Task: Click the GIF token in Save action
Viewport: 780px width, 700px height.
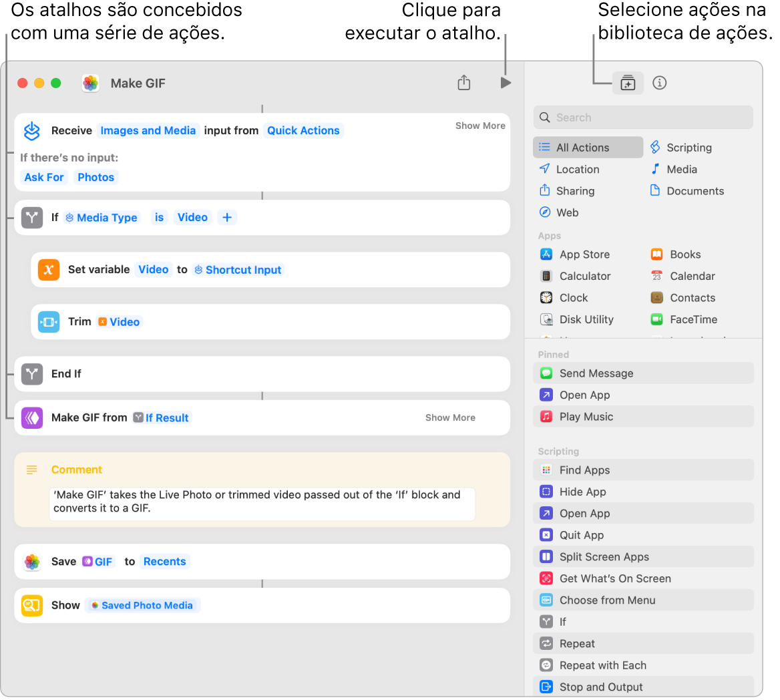Action: pos(97,562)
